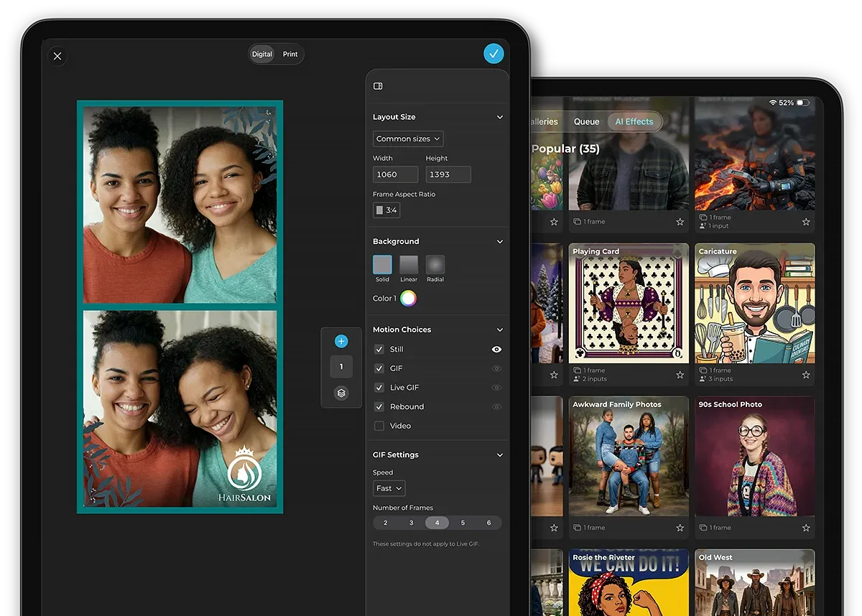862x616 pixels.
Task: Favorite the plaid shirt effect star
Action: tap(680, 222)
